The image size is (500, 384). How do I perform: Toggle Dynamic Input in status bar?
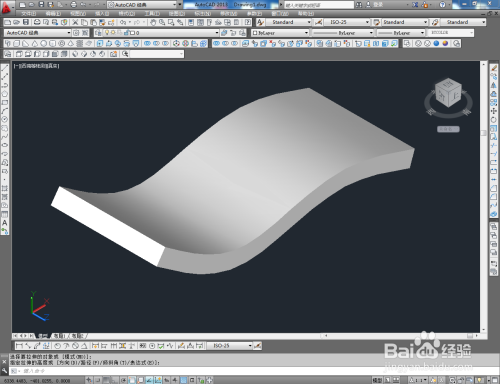[167, 380]
